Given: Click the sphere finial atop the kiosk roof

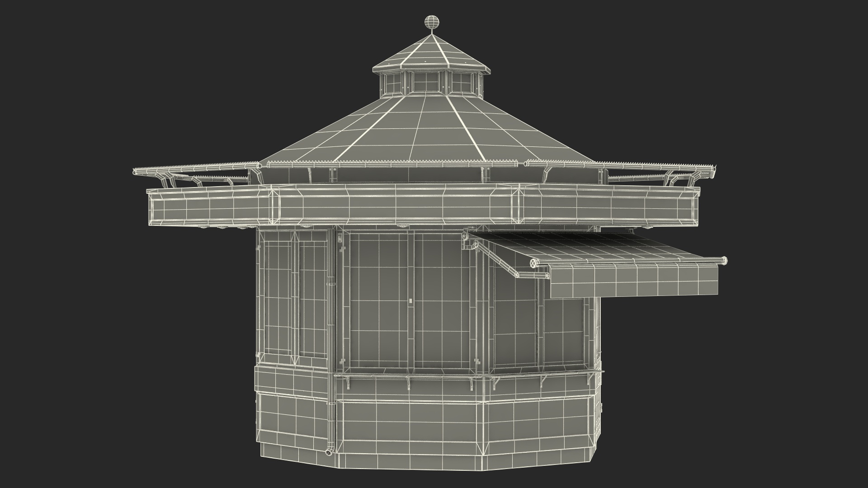Looking at the screenshot, I should 432,23.
